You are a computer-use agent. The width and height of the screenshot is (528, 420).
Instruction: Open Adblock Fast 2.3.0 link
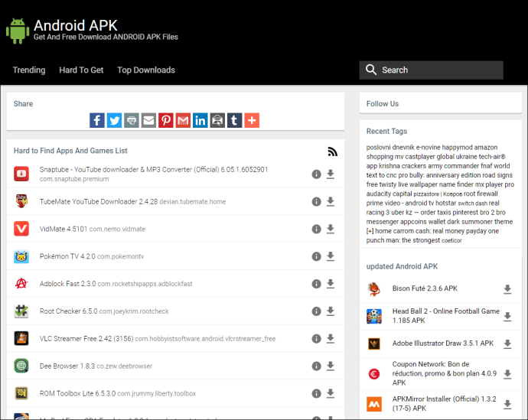point(67,284)
